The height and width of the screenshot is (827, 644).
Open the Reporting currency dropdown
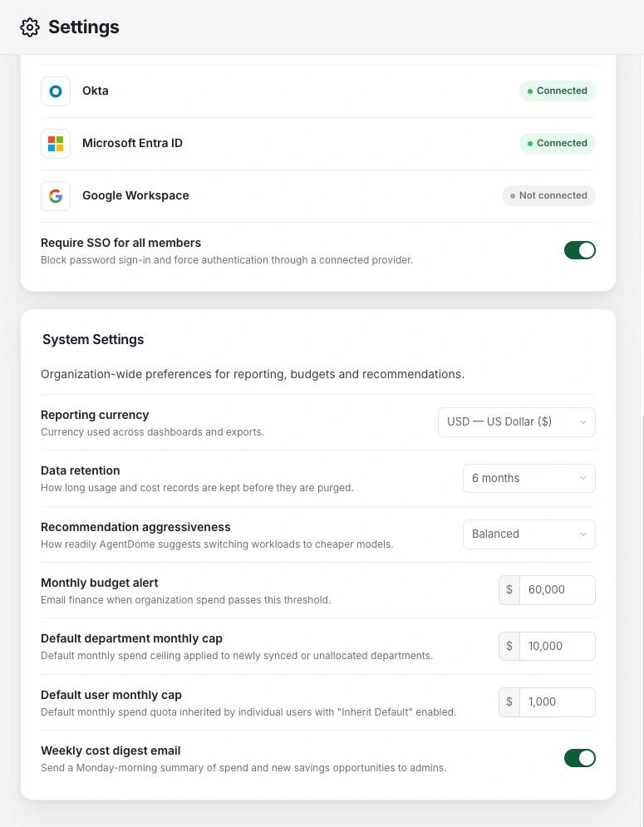(x=516, y=422)
